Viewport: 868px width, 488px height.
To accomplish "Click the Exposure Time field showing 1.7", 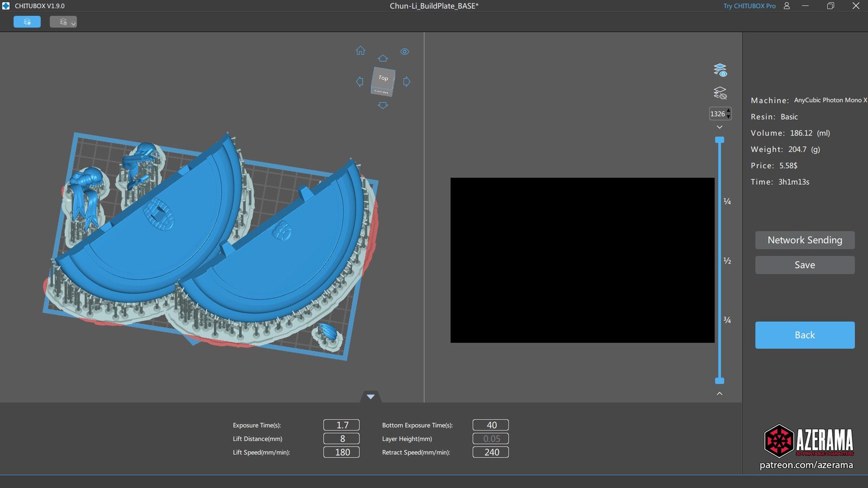I will [341, 425].
